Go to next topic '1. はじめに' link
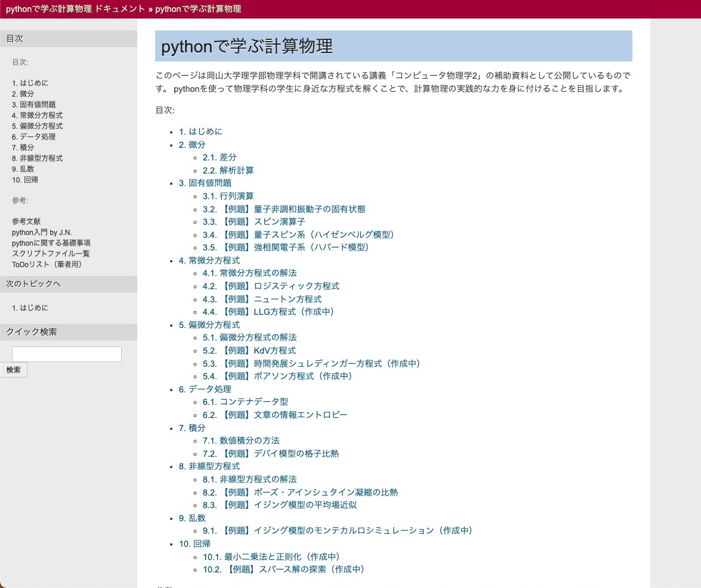The width and height of the screenshot is (701, 588). (30, 308)
